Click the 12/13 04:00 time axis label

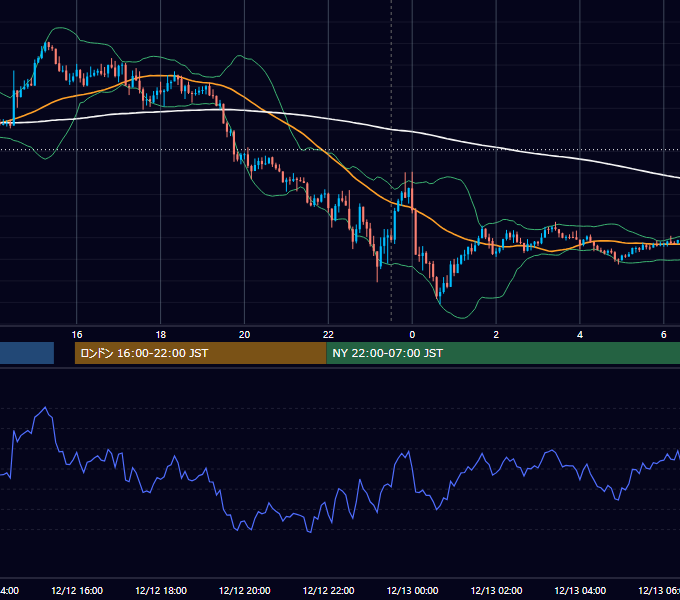[x=580, y=590]
